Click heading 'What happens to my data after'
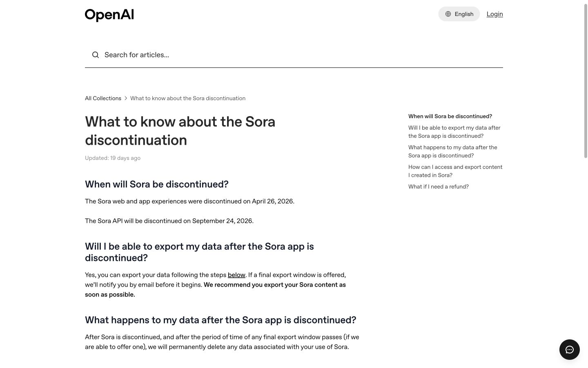 pyautogui.click(x=220, y=320)
